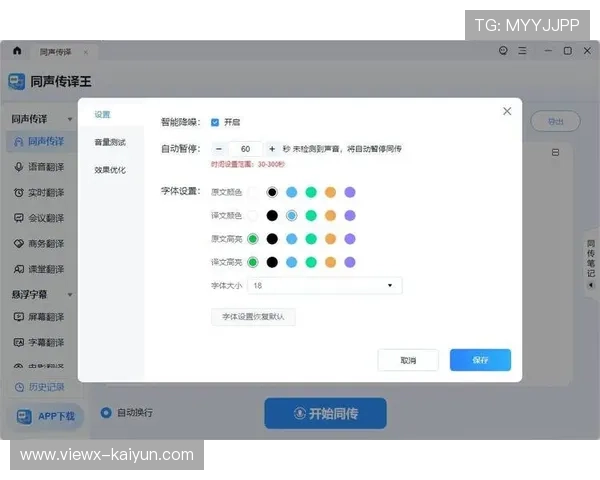Open 屏幕翻译 in the sidebar
600x480 pixels.
point(39,317)
